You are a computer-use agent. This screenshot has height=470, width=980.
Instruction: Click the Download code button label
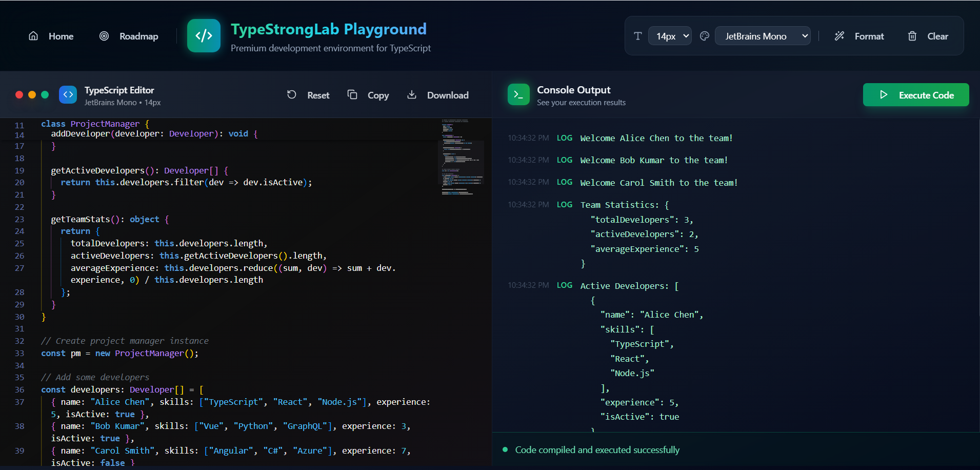pyautogui.click(x=448, y=95)
